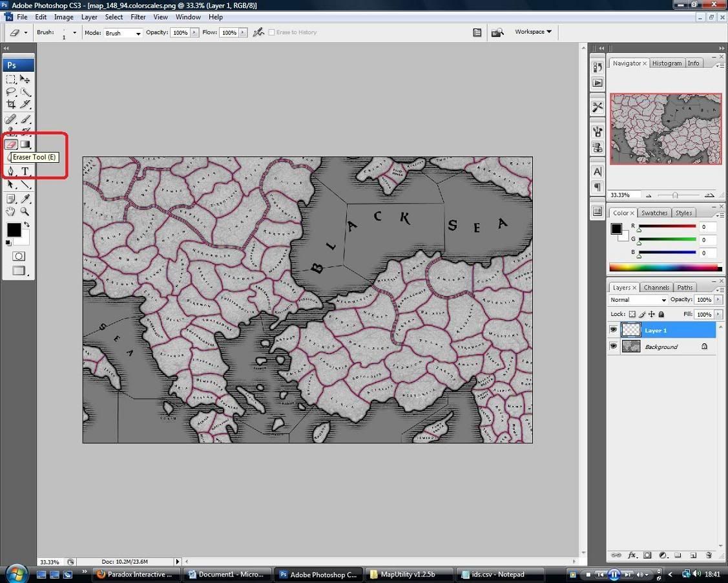Open layer blend mode Normal dropdown

638,300
